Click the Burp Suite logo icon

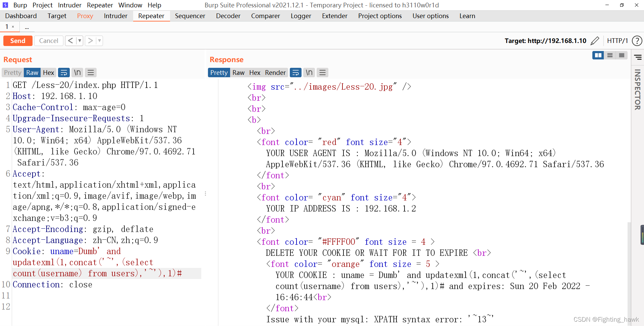[x=5, y=5]
